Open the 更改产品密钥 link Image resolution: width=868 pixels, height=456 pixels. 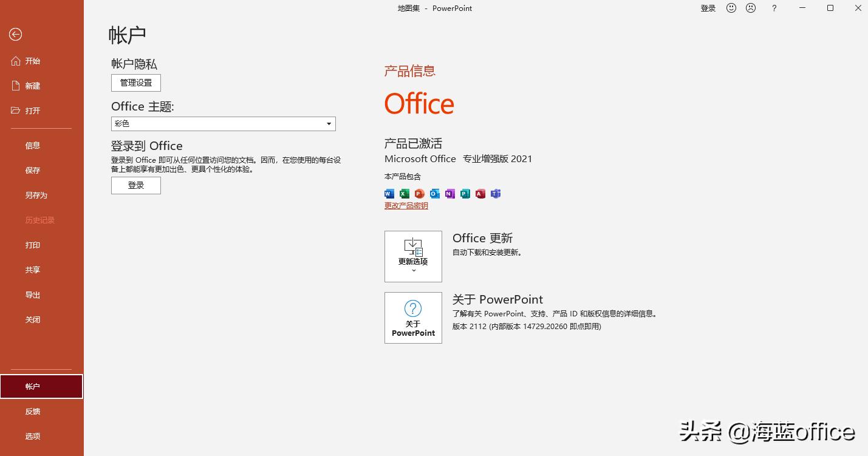[405, 205]
